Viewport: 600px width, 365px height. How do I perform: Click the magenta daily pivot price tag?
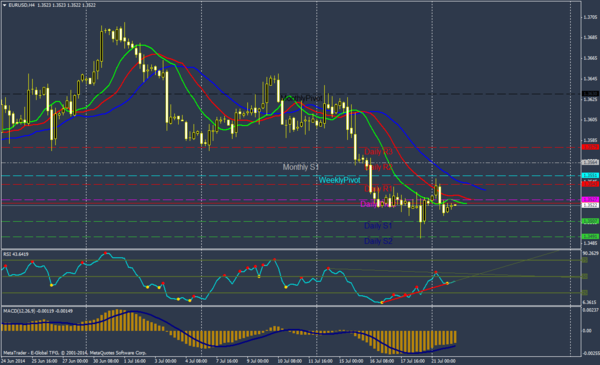pyautogui.click(x=590, y=200)
